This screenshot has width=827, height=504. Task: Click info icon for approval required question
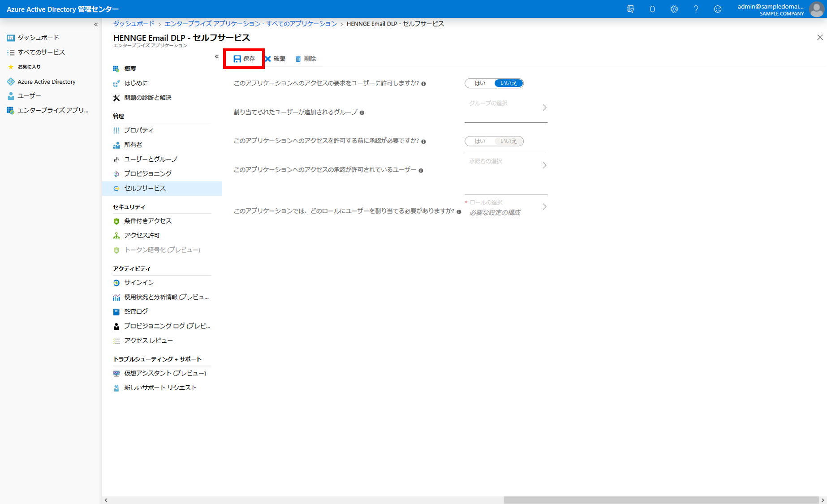pyautogui.click(x=423, y=142)
